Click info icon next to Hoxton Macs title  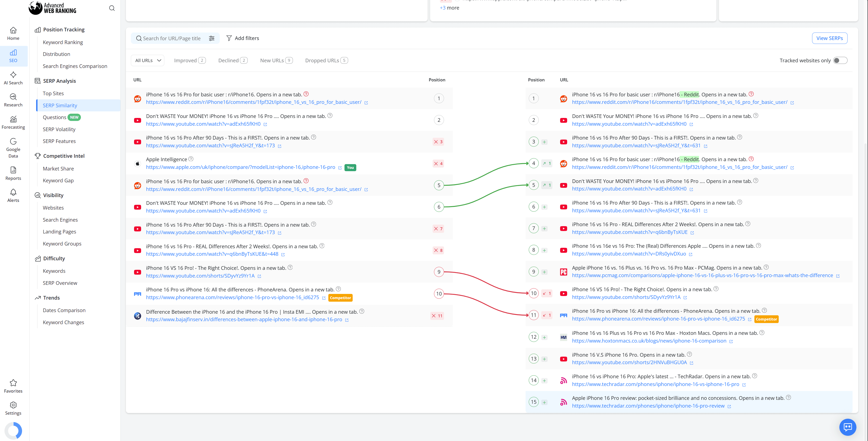(762, 332)
